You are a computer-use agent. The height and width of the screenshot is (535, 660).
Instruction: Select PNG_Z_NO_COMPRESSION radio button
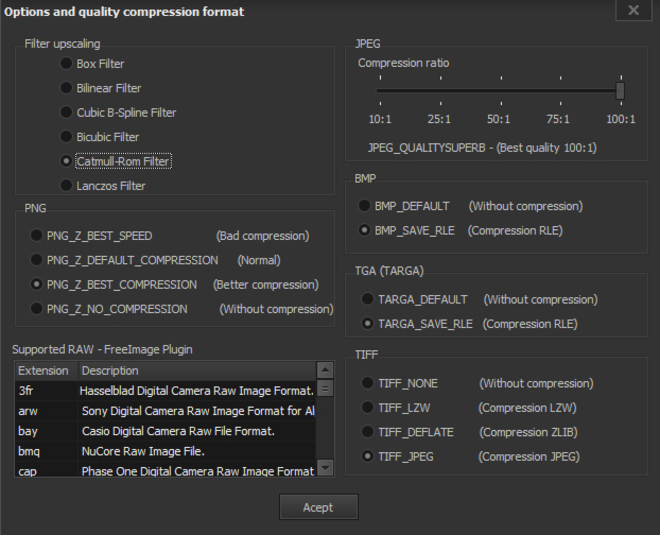(x=37, y=309)
